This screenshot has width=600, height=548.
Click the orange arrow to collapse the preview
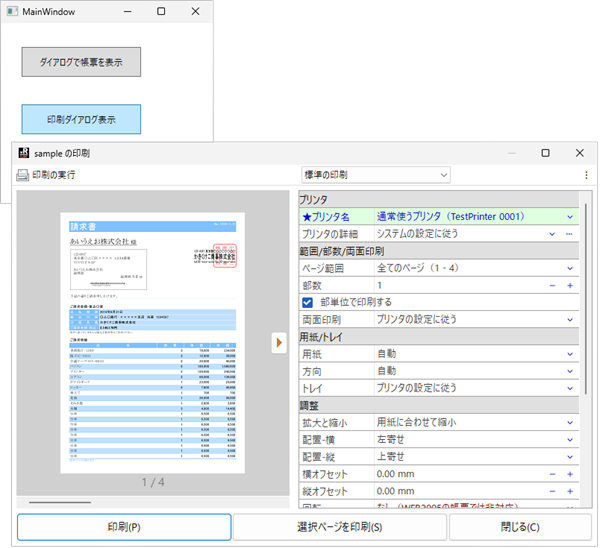tap(279, 343)
